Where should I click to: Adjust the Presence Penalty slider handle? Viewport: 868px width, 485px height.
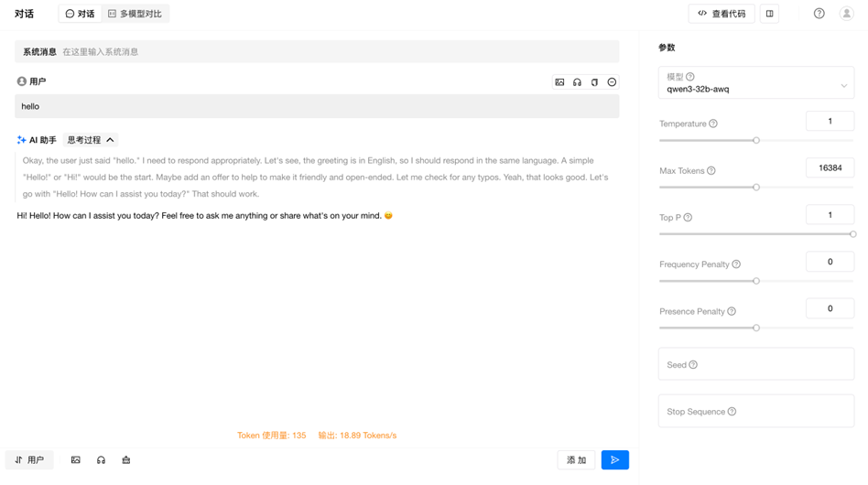(756, 328)
